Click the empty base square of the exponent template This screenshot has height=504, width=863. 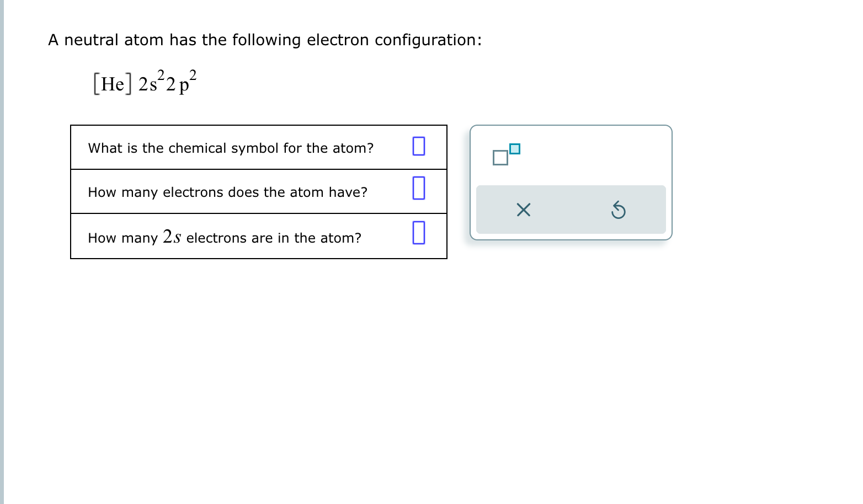tap(500, 158)
